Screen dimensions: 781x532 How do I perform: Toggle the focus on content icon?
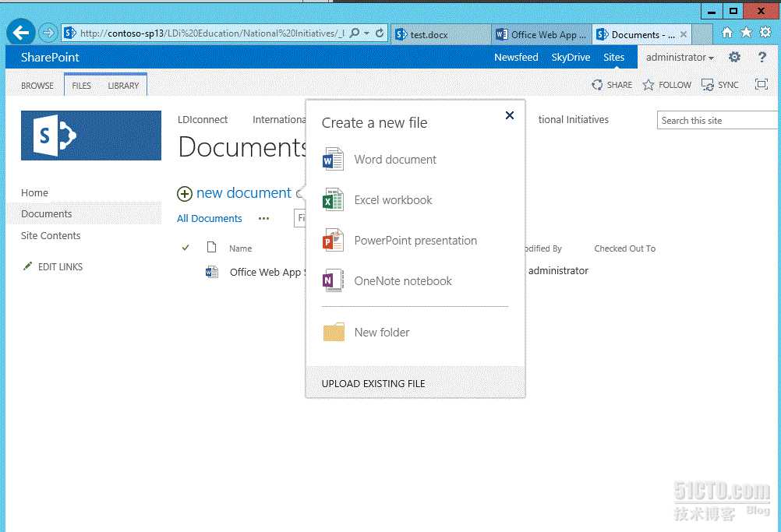click(x=761, y=85)
